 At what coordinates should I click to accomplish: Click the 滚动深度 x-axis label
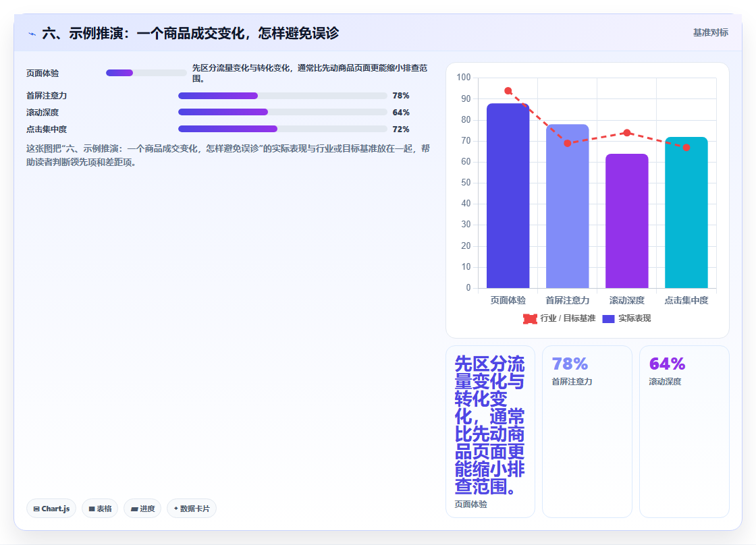point(627,300)
